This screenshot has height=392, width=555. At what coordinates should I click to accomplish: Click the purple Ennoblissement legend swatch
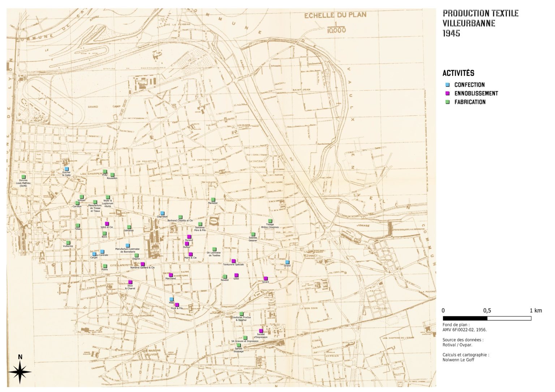(447, 93)
